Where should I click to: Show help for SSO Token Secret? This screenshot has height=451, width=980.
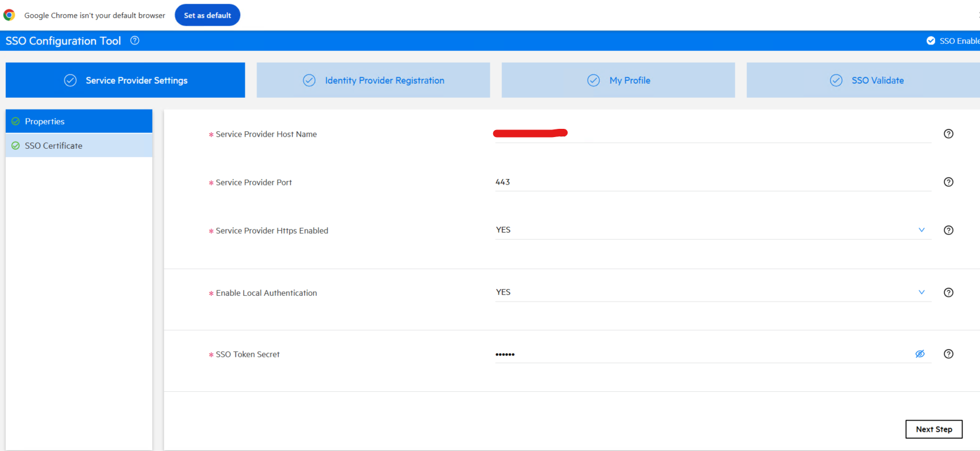click(x=948, y=354)
